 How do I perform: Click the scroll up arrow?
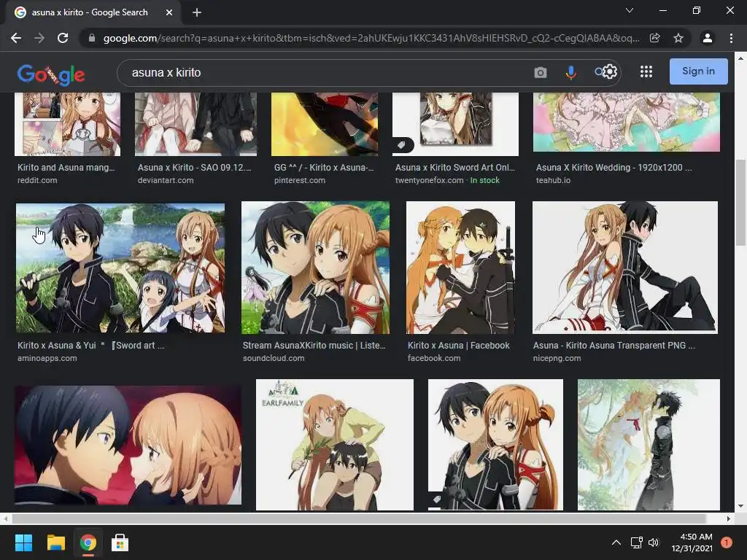coord(740,58)
